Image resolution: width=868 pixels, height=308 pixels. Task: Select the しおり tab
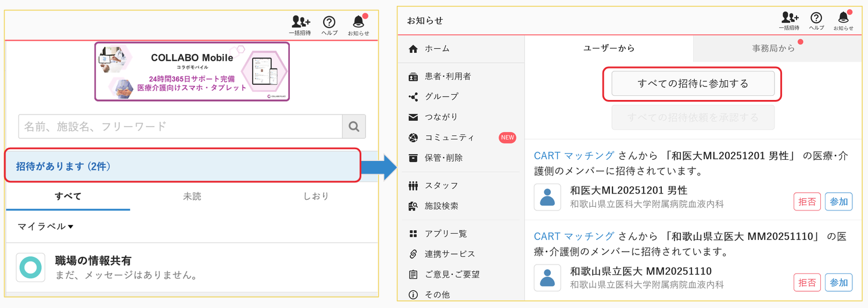tap(316, 196)
